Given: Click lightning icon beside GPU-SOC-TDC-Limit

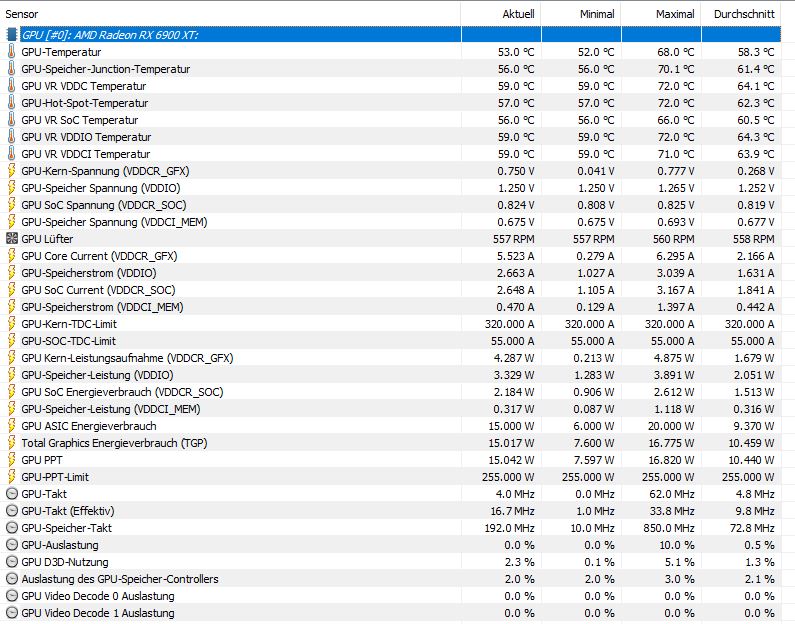Looking at the screenshot, I should pyautogui.click(x=12, y=341).
